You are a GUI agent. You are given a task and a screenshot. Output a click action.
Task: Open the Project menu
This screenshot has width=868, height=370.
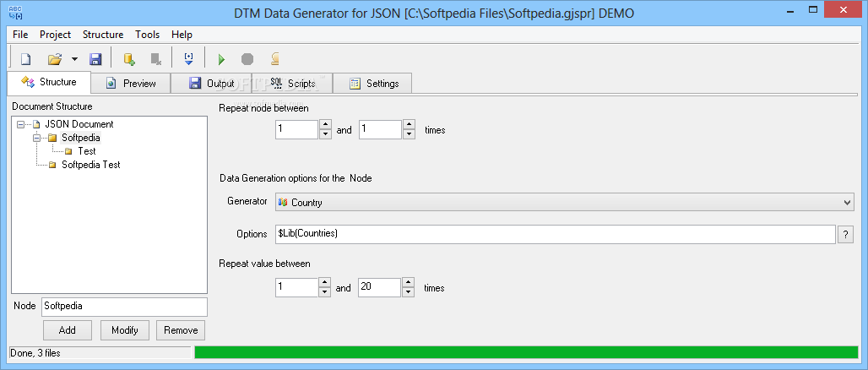coord(56,35)
